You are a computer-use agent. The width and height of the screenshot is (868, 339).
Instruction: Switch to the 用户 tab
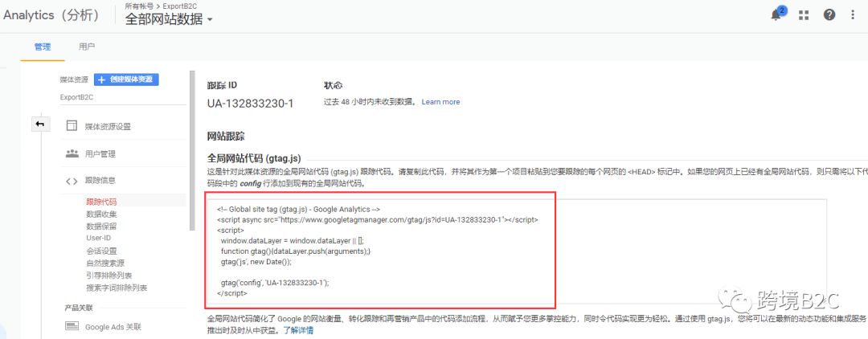click(x=87, y=47)
